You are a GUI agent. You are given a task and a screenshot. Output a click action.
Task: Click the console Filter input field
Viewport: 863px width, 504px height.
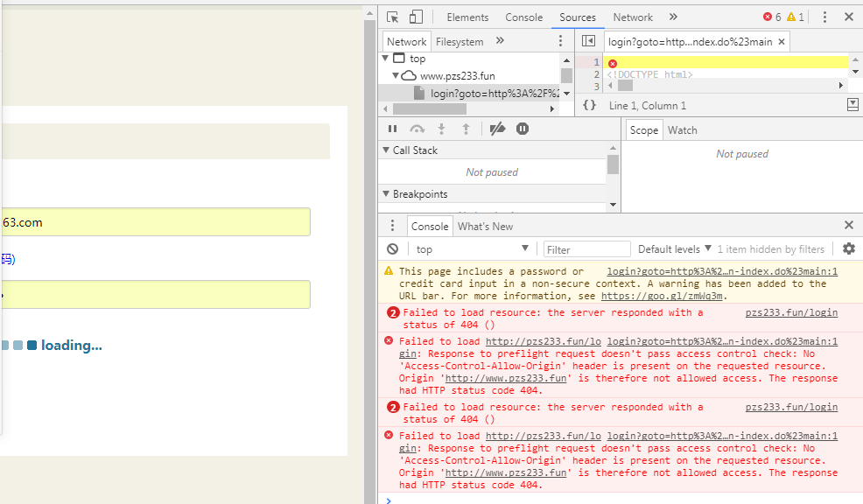pos(586,249)
